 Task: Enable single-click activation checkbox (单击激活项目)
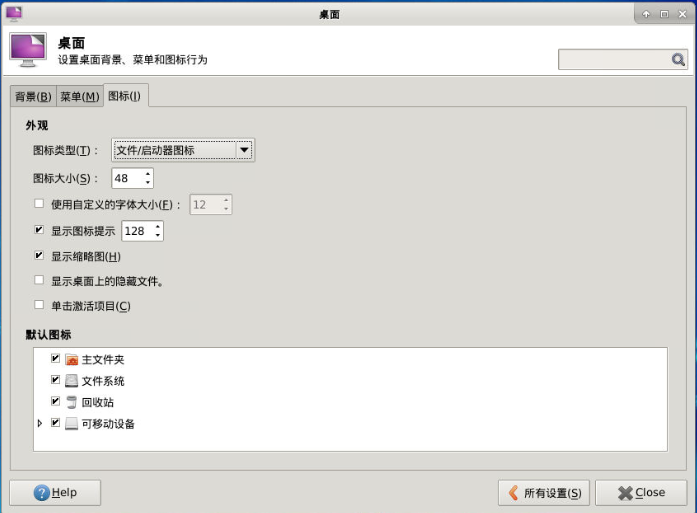pos(39,305)
